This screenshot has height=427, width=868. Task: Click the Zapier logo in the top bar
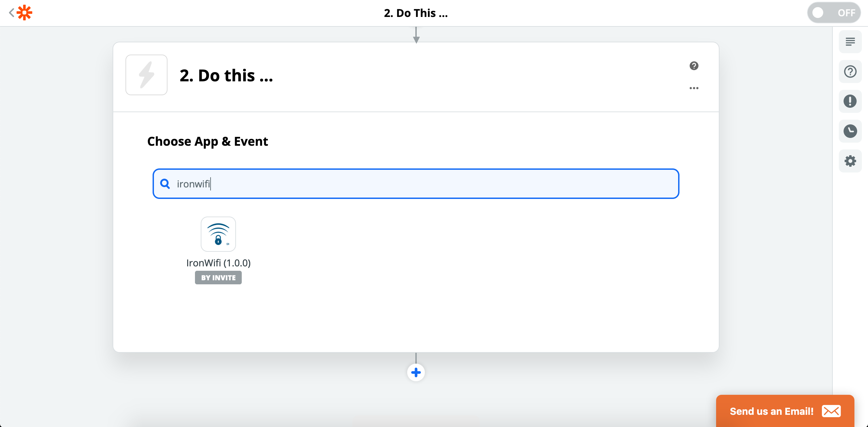[x=25, y=13]
